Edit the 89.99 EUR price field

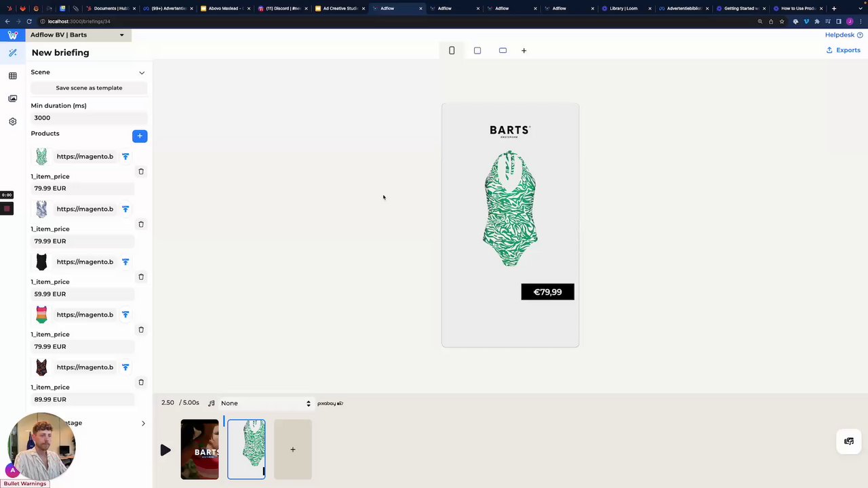click(82, 400)
